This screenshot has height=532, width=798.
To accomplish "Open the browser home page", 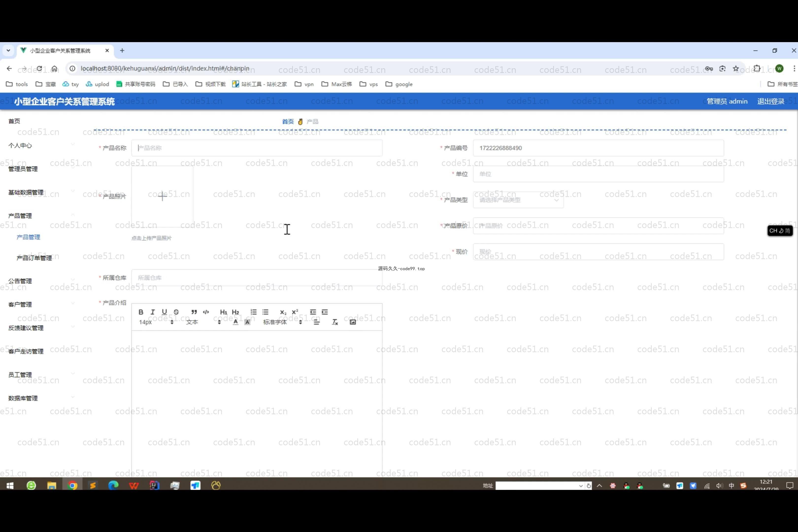I will click(x=54, y=68).
